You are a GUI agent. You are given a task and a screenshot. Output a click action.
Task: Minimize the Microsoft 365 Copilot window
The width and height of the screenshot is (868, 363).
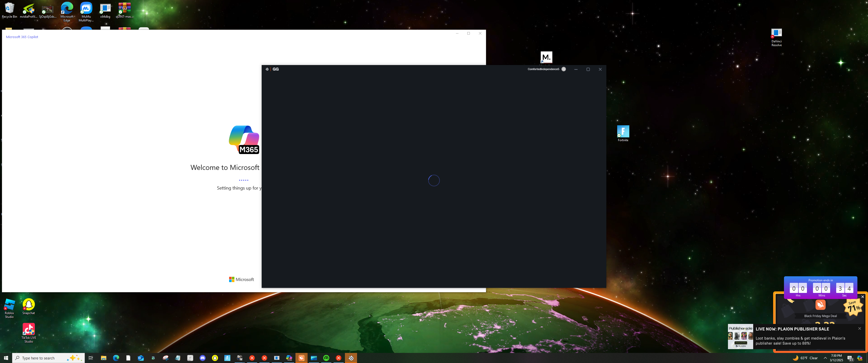(x=457, y=33)
